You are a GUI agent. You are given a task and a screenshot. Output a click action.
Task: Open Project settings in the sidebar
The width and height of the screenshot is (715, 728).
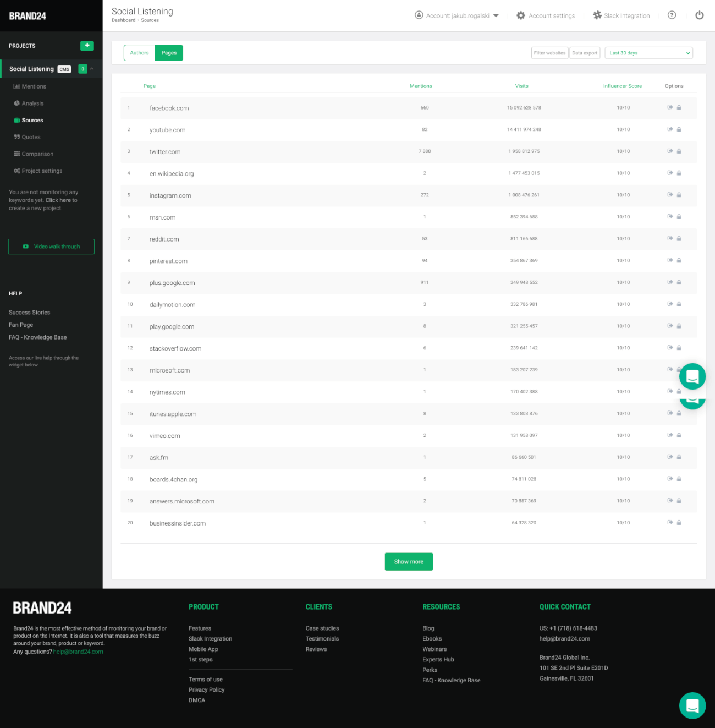pos(38,171)
